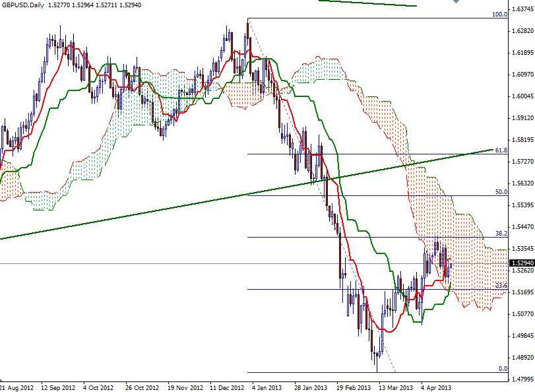Select the GBPUSD,Daily chart title text
The height and width of the screenshot is (392, 535).
(25, 5)
